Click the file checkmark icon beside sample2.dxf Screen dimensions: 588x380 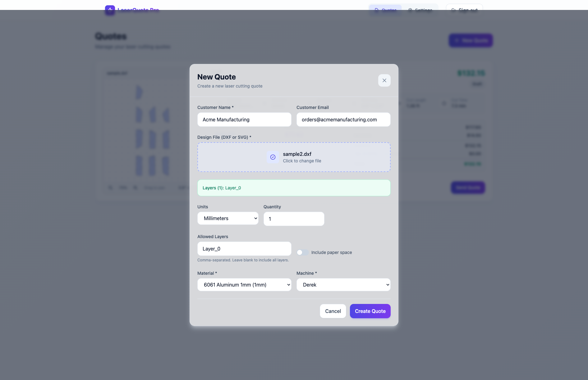point(273,157)
